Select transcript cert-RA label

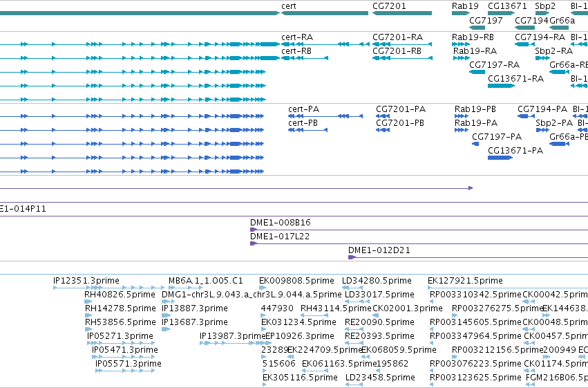pyautogui.click(x=297, y=37)
